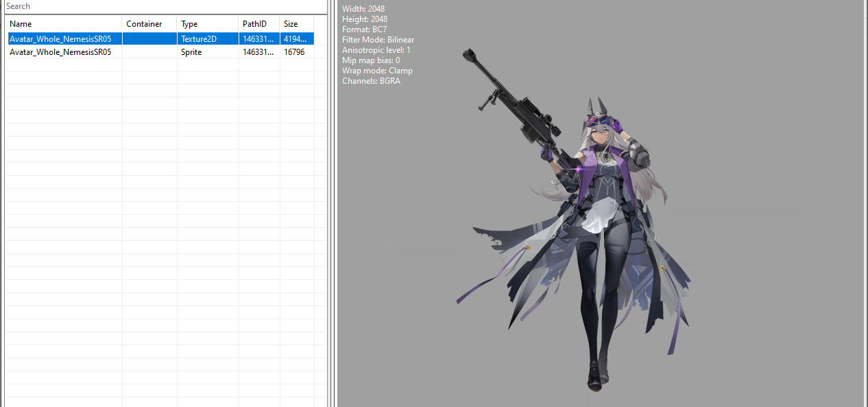This screenshot has width=868, height=407.
Task: Click the 'Channels: BGRA' text
Action: [371, 81]
